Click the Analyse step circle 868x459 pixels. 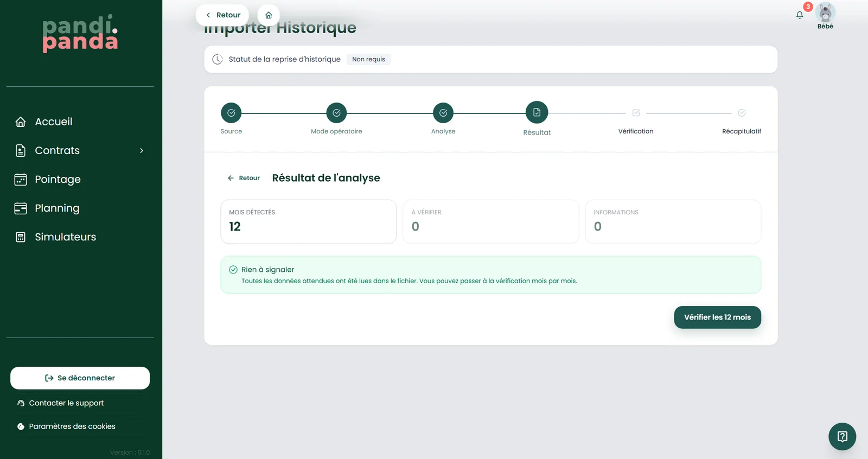pyautogui.click(x=443, y=113)
